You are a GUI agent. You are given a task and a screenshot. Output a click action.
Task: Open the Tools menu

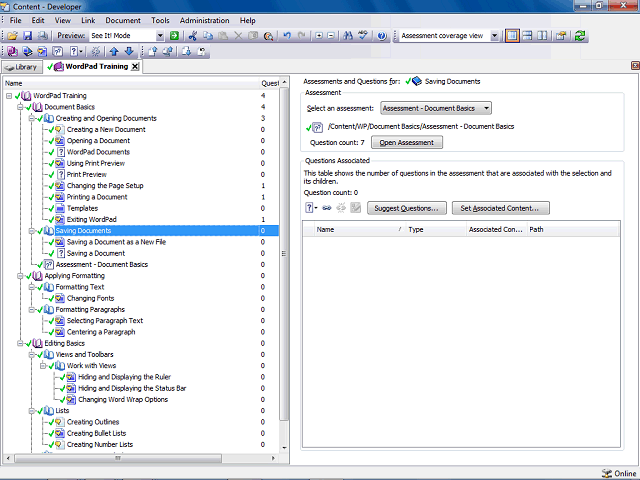tap(160, 20)
